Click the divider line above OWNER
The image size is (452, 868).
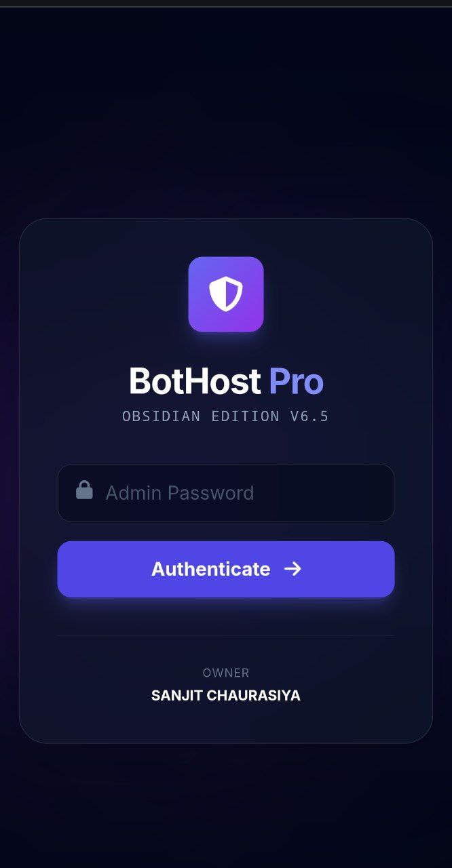coord(226,635)
